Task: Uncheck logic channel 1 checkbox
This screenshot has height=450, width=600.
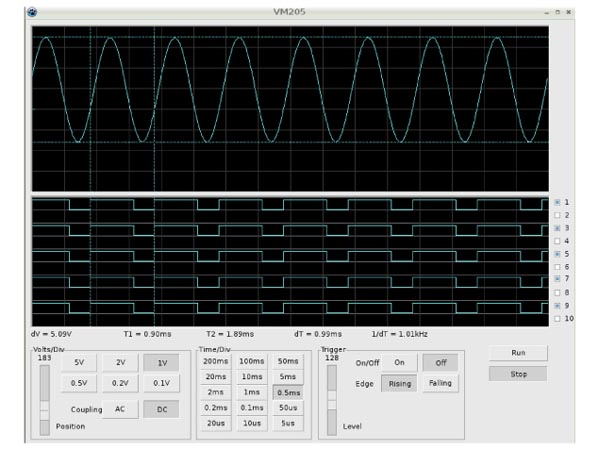Action: point(557,202)
